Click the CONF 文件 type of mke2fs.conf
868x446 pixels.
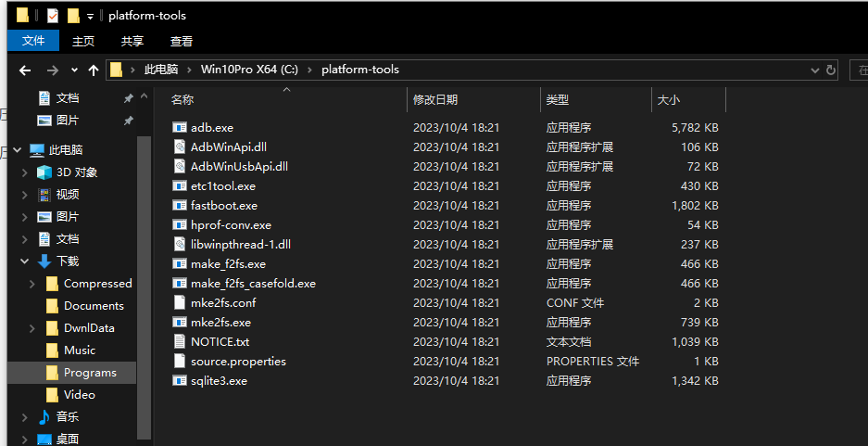click(x=575, y=302)
